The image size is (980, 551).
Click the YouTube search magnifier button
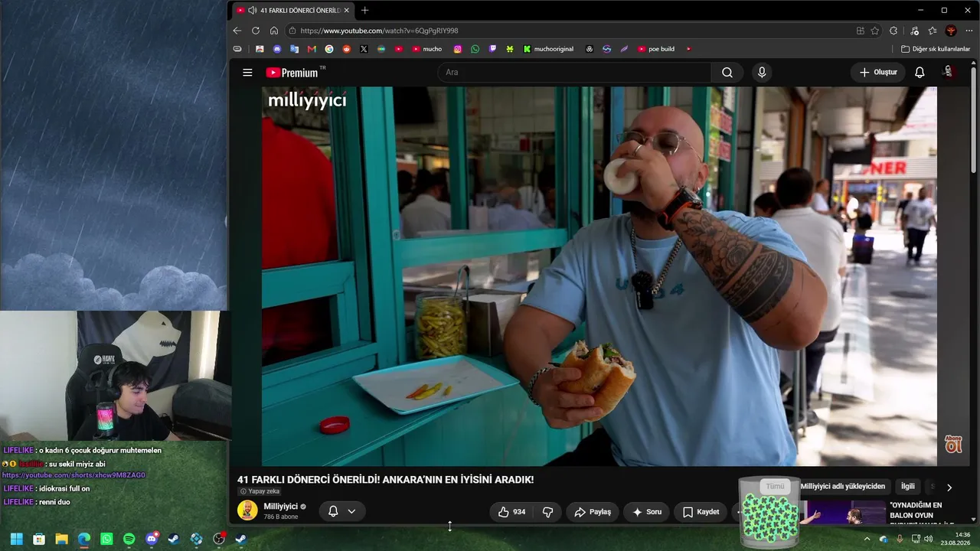[x=727, y=73]
